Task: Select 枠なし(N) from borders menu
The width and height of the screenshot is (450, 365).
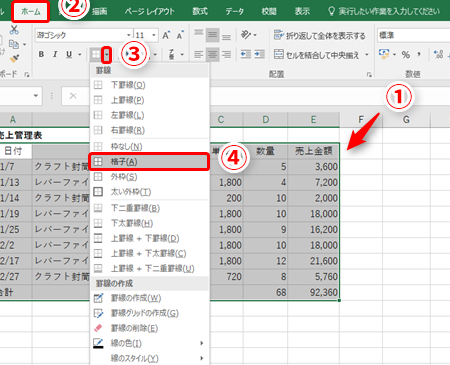Action: [x=149, y=146]
